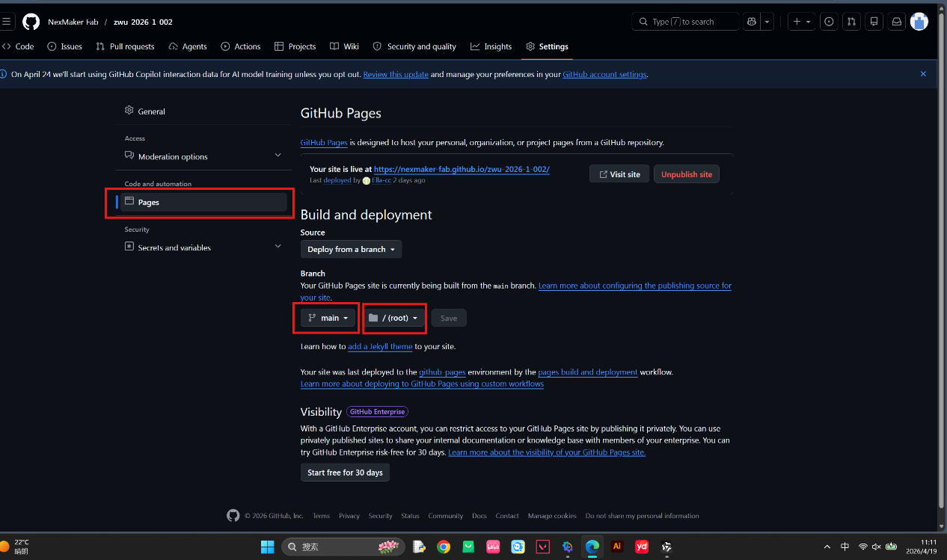Open the repositories icon in header

874,22
